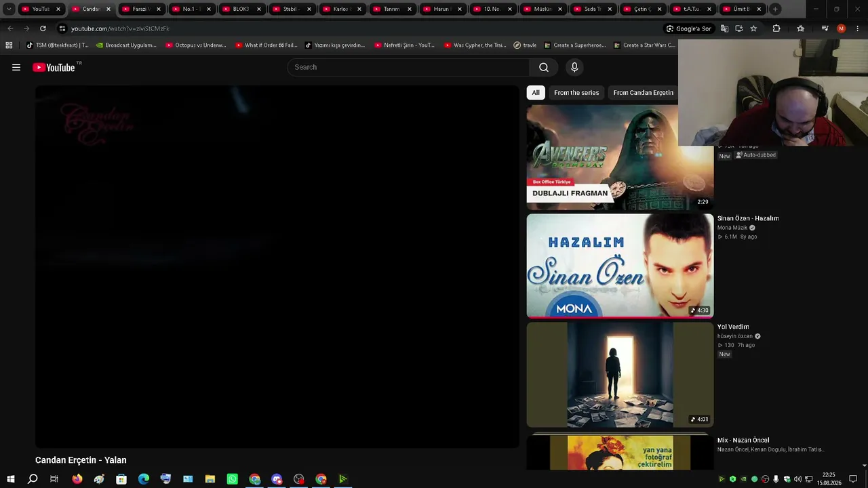Open Windows taskbar search
Screen dimensions: 868x488
point(33,479)
